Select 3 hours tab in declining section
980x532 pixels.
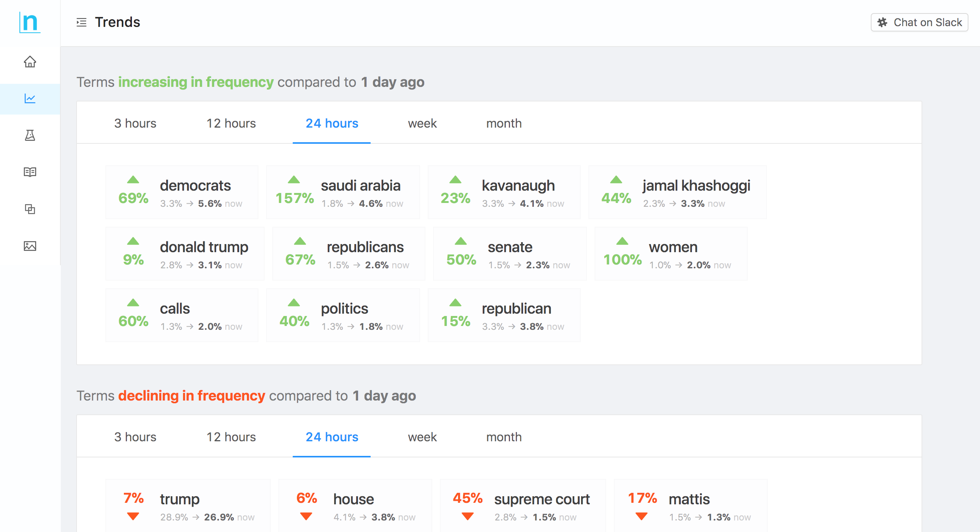pos(135,437)
